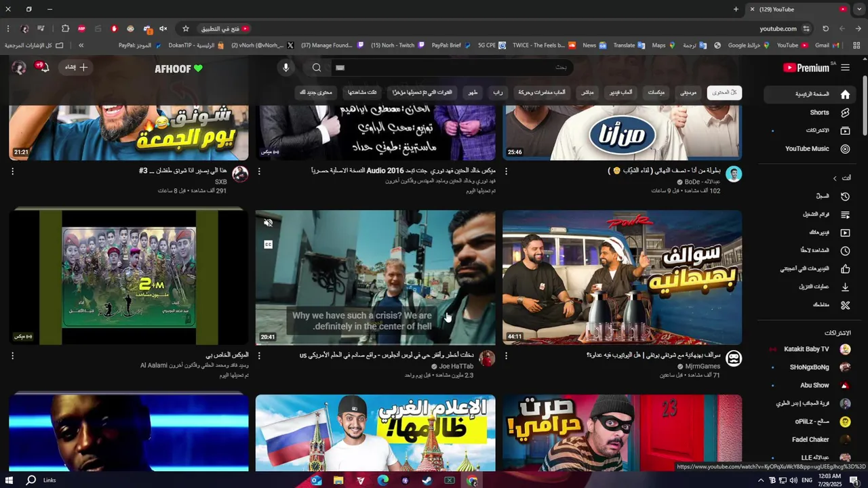Open options for the Audio 2016 mix
Image resolution: width=868 pixels, height=488 pixels.
coord(259,171)
